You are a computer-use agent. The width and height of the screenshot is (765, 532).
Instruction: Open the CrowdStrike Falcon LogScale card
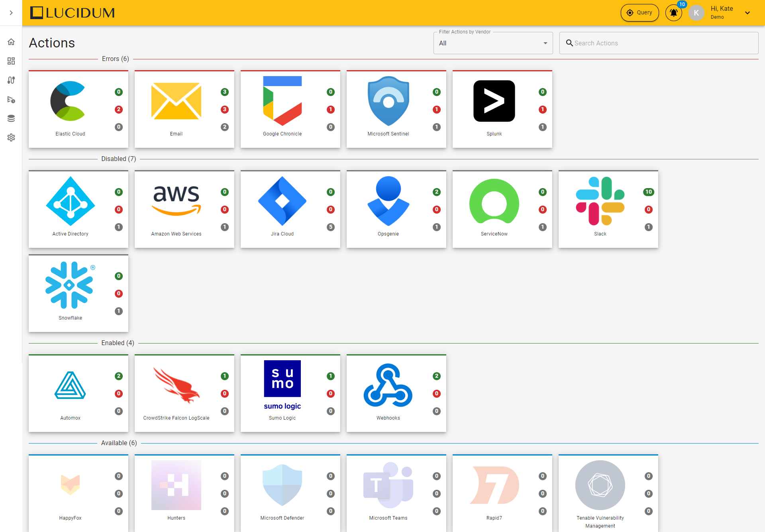click(x=184, y=393)
